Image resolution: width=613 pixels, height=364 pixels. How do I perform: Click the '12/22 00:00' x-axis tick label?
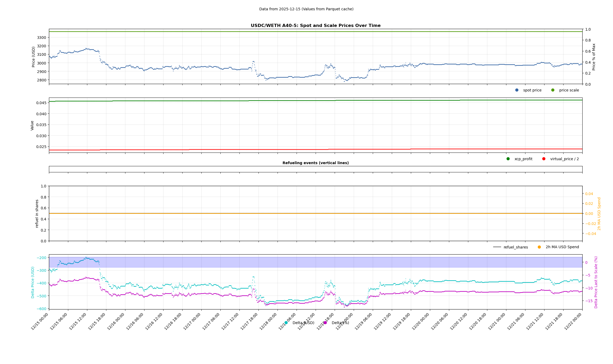point(573,321)
